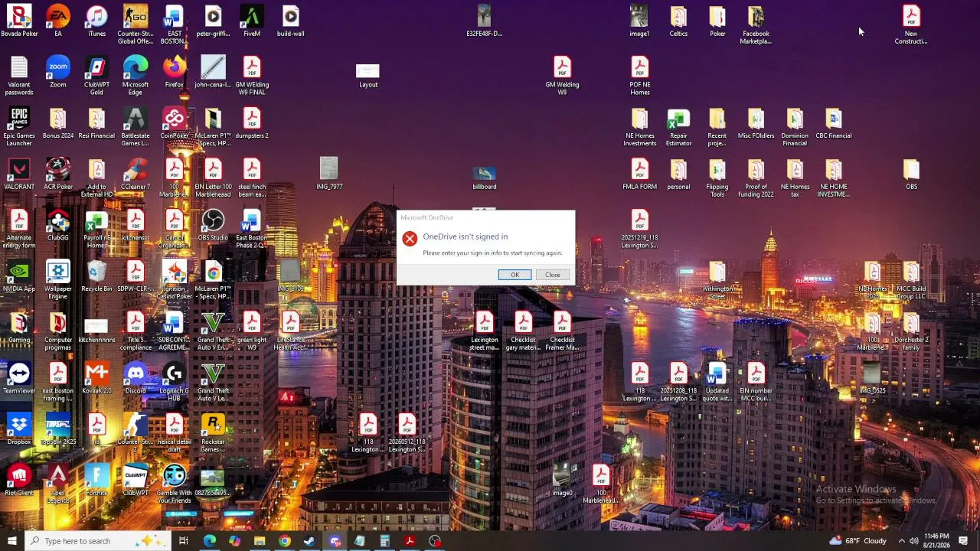Click the taskbar search box
The image size is (980, 551).
(x=98, y=541)
